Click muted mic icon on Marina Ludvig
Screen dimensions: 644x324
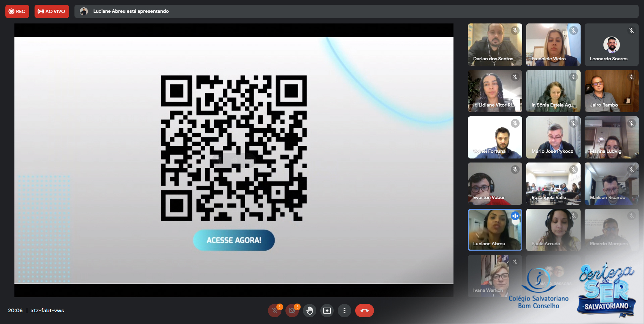[632, 123]
